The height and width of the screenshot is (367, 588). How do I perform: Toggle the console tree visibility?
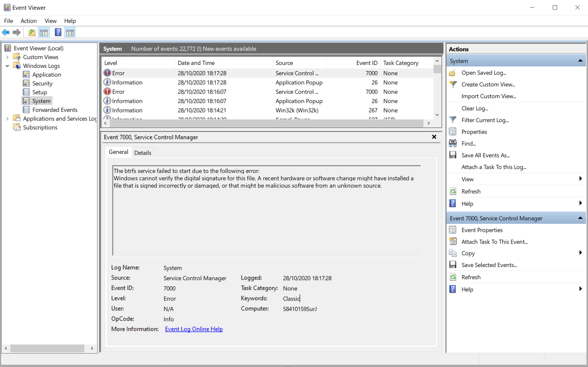[x=43, y=32]
